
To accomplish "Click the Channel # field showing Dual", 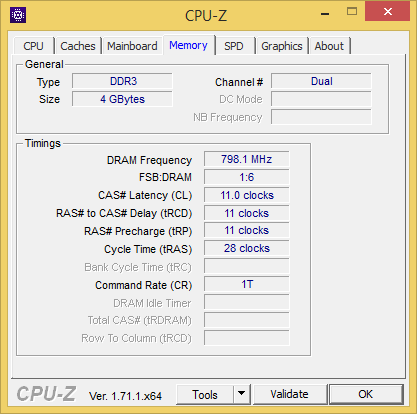I will point(321,81).
